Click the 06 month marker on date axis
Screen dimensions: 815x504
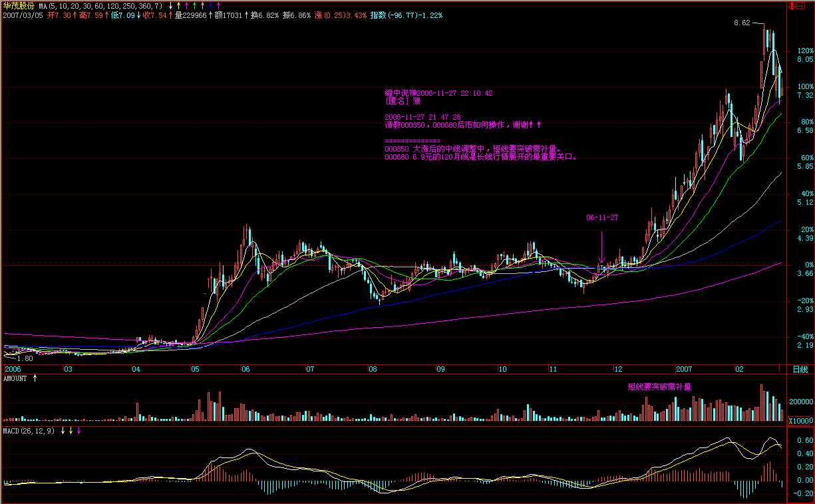click(245, 369)
